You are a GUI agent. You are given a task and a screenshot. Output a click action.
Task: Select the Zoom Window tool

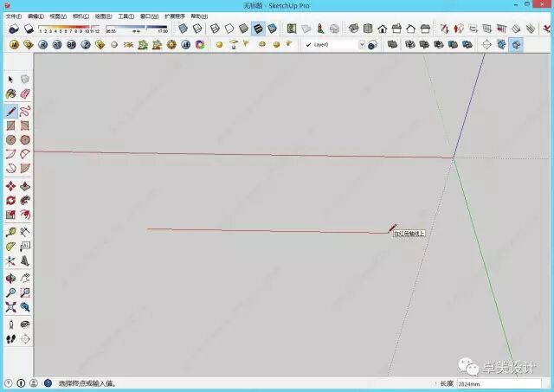pyautogui.click(x=25, y=292)
